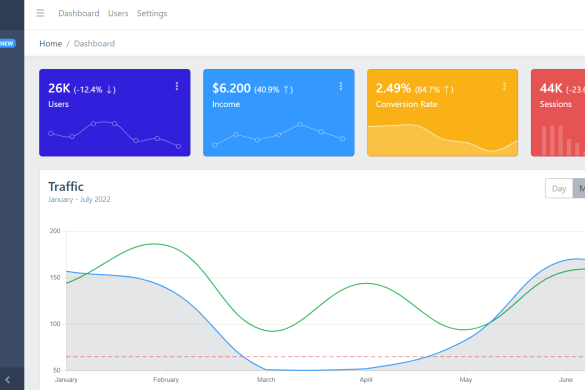Viewport: 585px width, 390px height.
Task: Click the blue $6.200 Income card
Action: [x=279, y=112]
